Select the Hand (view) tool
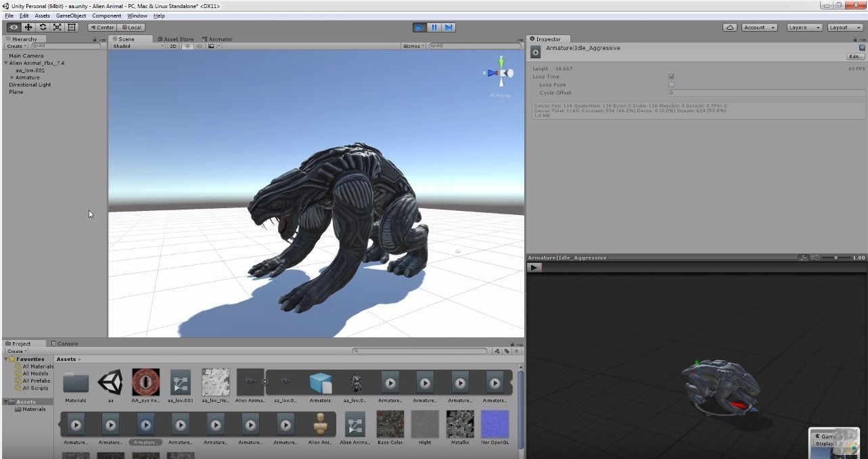868x459 pixels. coord(14,27)
